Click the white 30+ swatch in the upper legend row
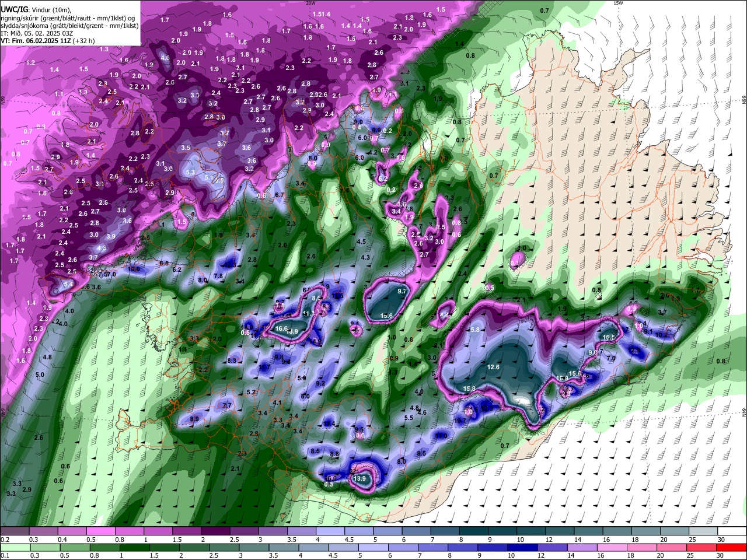747x560 pixels. [x=732, y=531]
